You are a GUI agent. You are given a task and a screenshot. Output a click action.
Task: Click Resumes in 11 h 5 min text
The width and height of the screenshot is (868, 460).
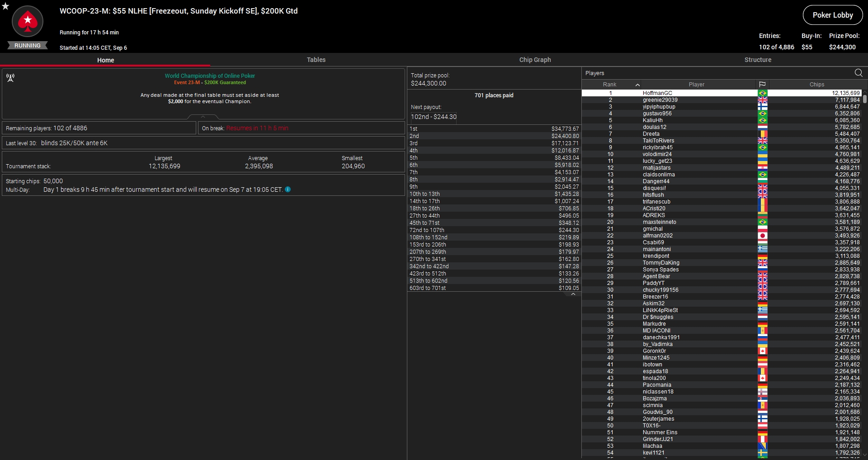[x=257, y=128]
